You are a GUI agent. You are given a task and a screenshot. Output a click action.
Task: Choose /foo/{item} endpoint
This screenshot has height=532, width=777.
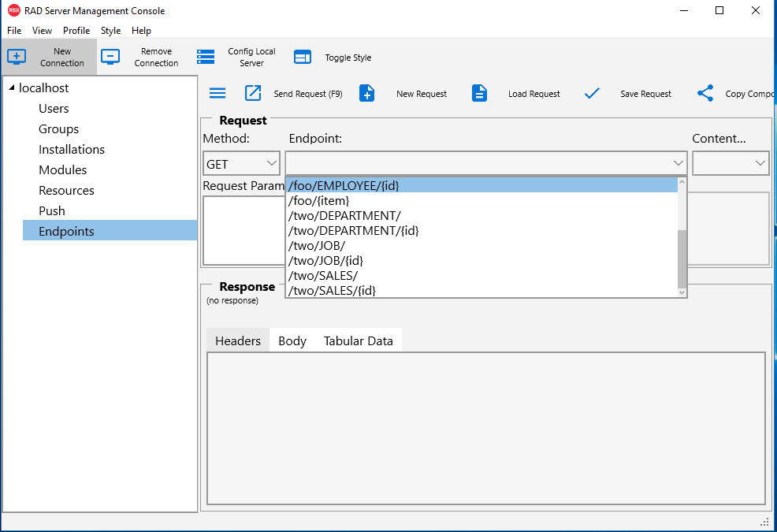coord(481,200)
